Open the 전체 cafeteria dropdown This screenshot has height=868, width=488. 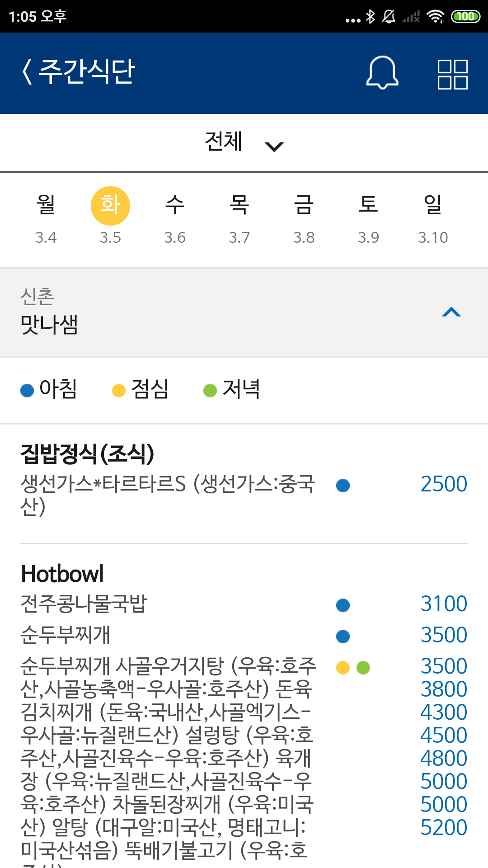point(244,142)
